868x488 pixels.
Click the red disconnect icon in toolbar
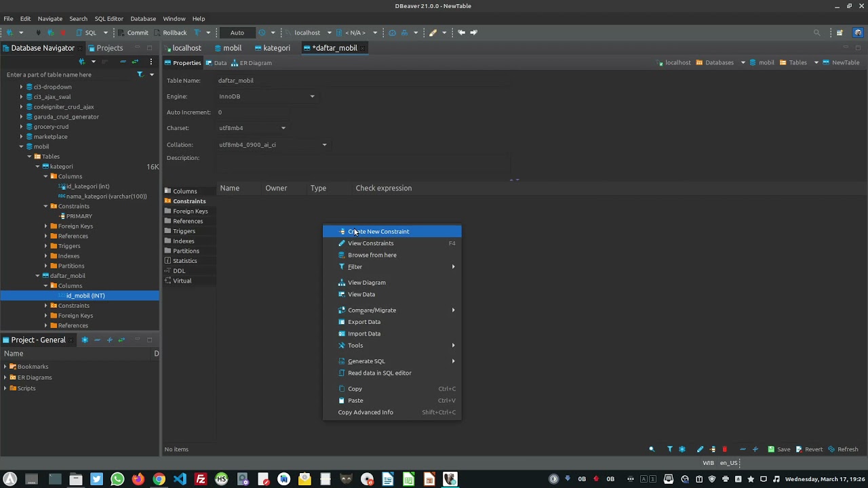tap(62, 33)
